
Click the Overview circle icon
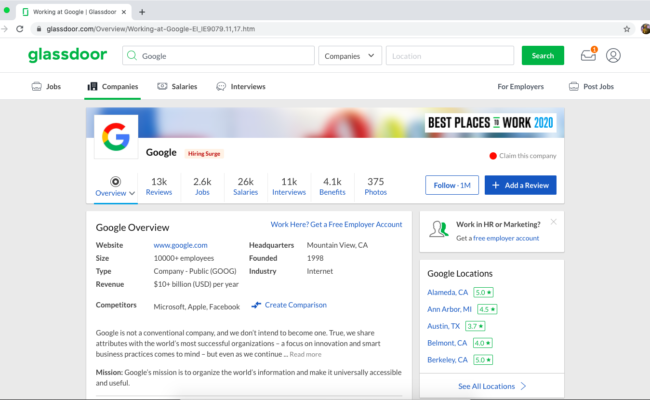(115, 182)
